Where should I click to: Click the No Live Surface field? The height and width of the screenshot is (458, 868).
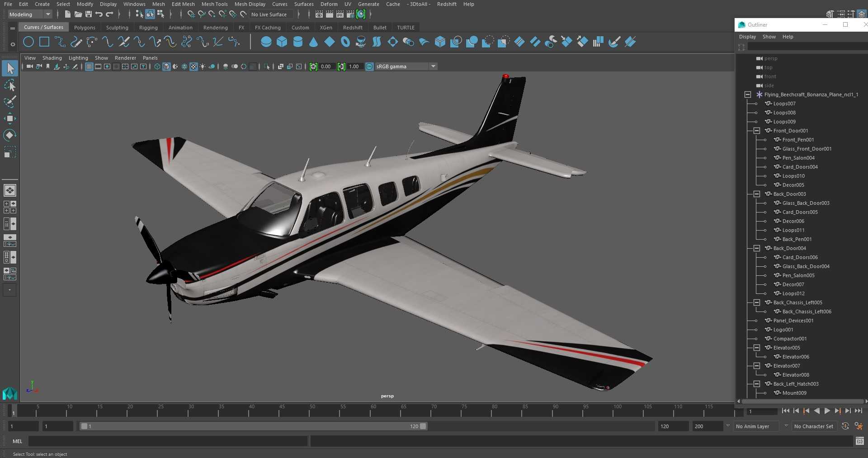coord(271,14)
